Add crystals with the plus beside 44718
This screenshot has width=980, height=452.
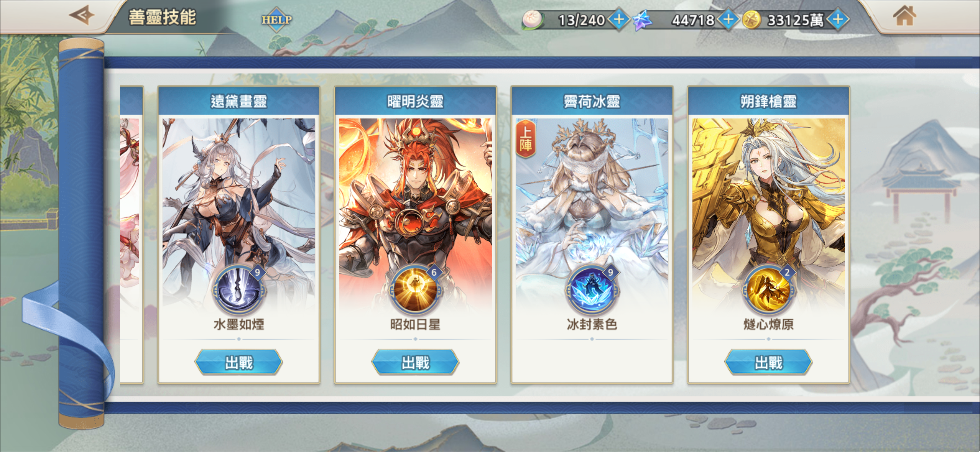tap(728, 19)
